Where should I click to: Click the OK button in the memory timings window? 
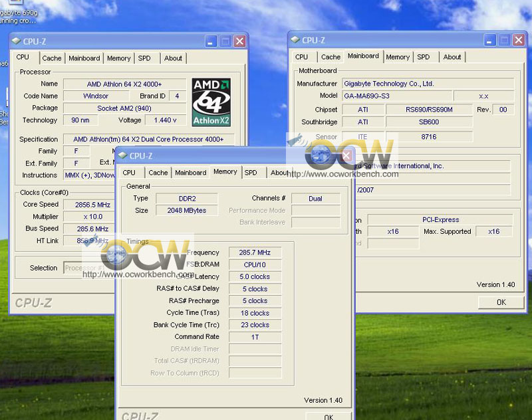pos(329,416)
